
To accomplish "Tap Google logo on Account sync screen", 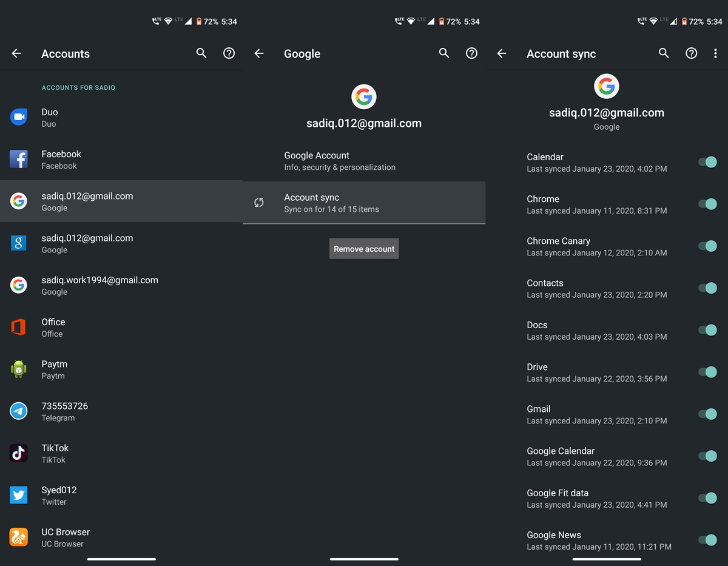I will [607, 86].
